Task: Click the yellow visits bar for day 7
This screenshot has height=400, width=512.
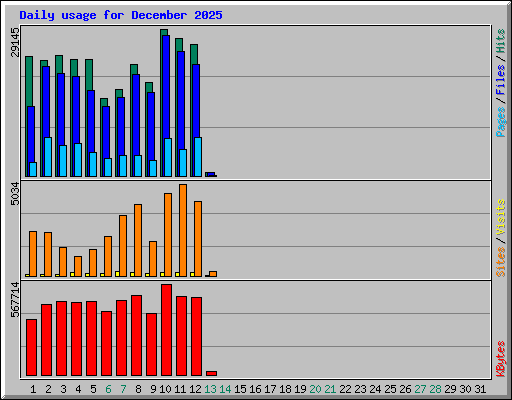Action: coord(117,274)
